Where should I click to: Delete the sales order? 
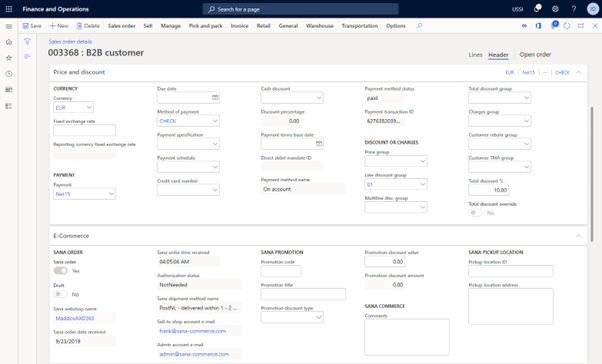pos(88,26)
